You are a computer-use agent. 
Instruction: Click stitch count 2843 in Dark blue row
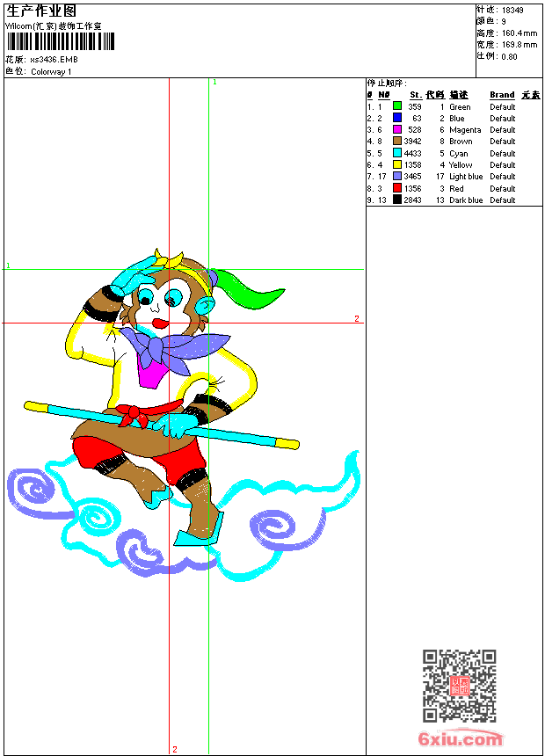click(413, 200)
